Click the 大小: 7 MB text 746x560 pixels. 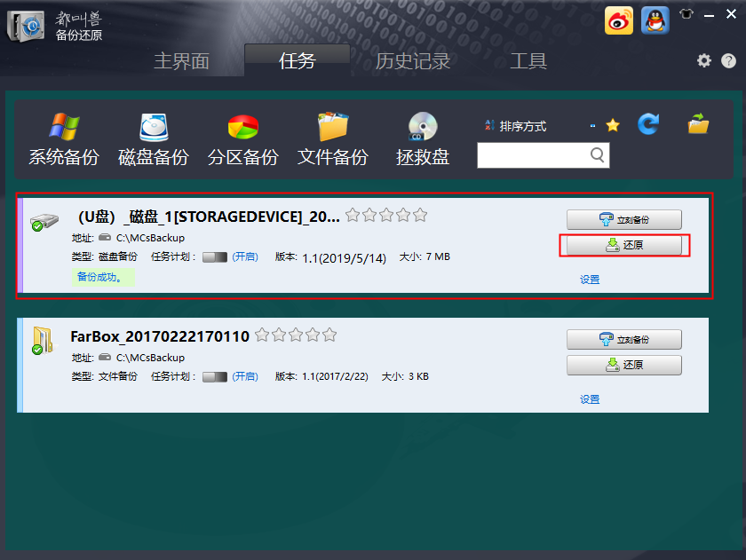click(x=425, y=256)
